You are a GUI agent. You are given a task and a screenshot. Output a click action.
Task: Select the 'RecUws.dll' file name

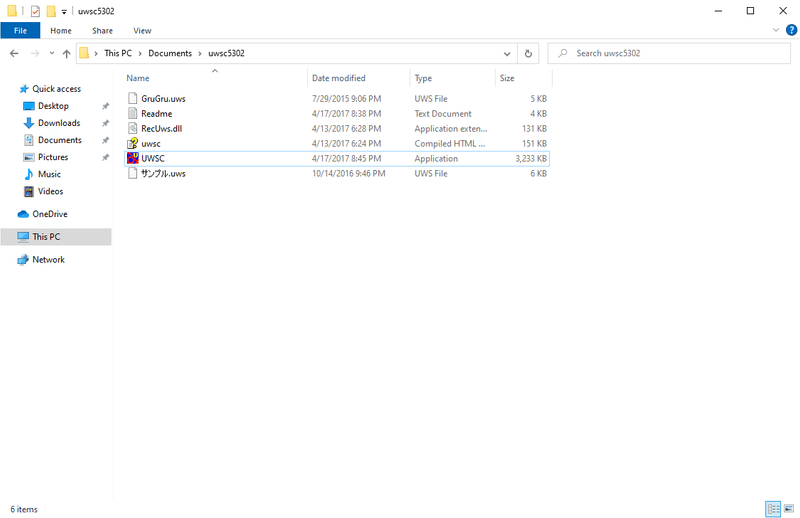point(162,129)
